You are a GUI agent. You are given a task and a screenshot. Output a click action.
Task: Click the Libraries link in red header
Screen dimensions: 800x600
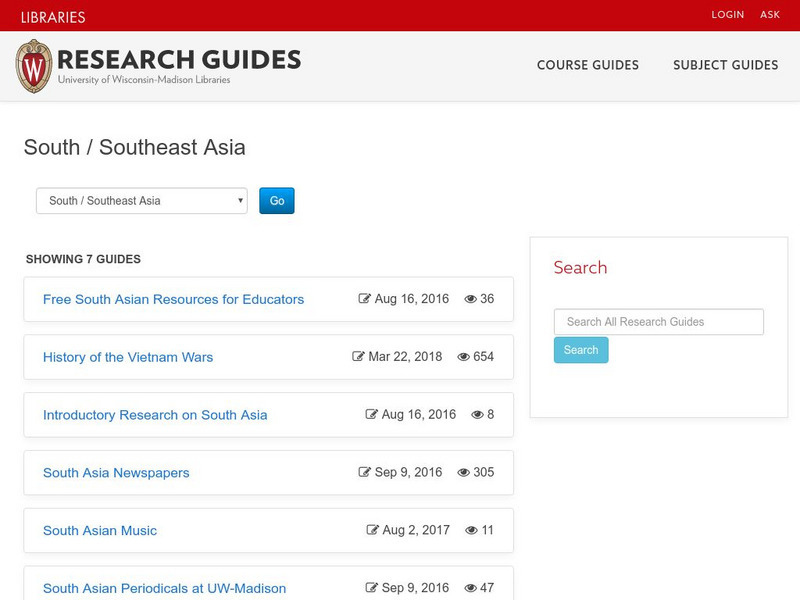point(50,17)
